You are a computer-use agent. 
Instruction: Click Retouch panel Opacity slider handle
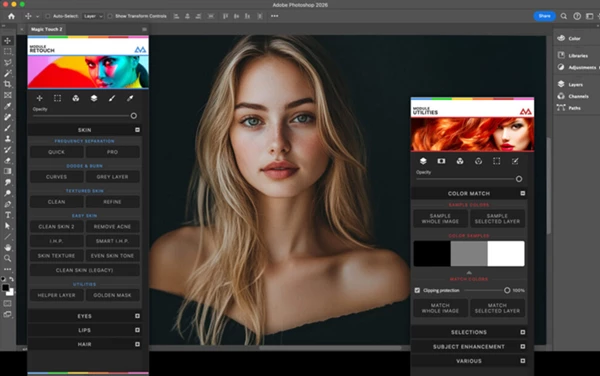coord(134,116)
